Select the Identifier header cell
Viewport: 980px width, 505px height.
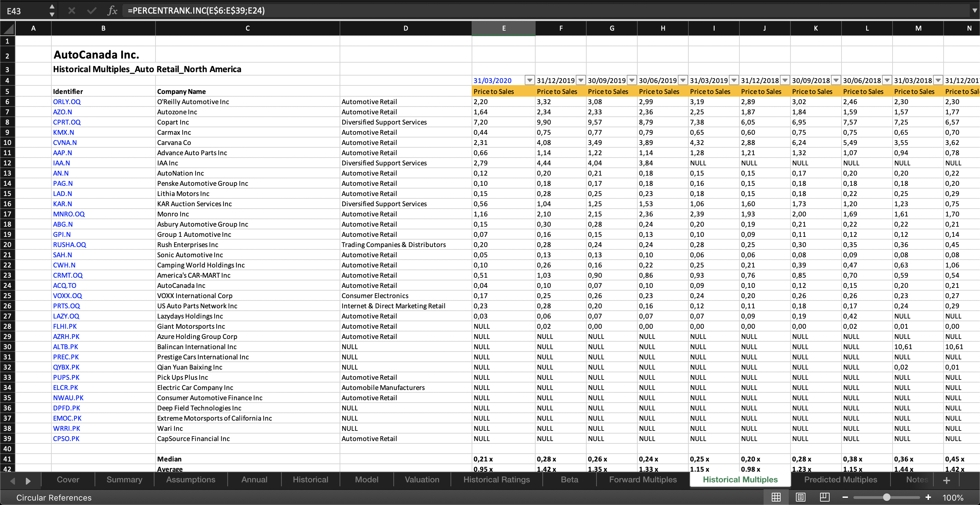click(x=103, y=91)
